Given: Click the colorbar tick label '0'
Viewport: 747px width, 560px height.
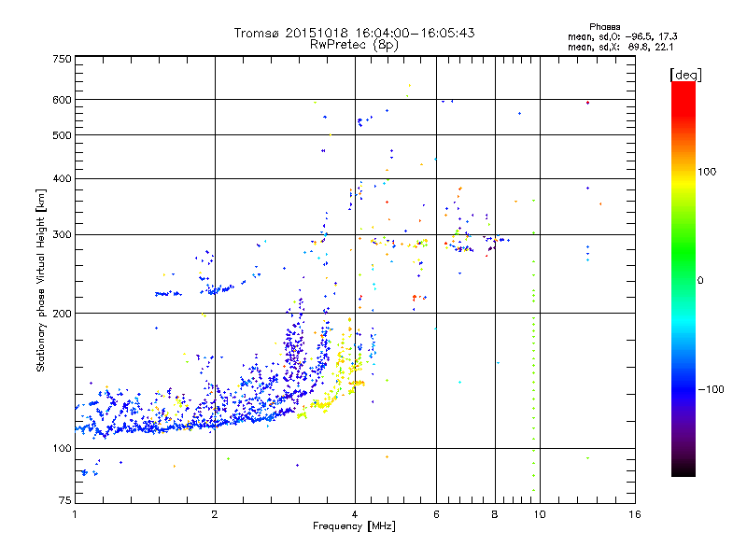Looking at the screenshot, I should click(x=700, y=281).
